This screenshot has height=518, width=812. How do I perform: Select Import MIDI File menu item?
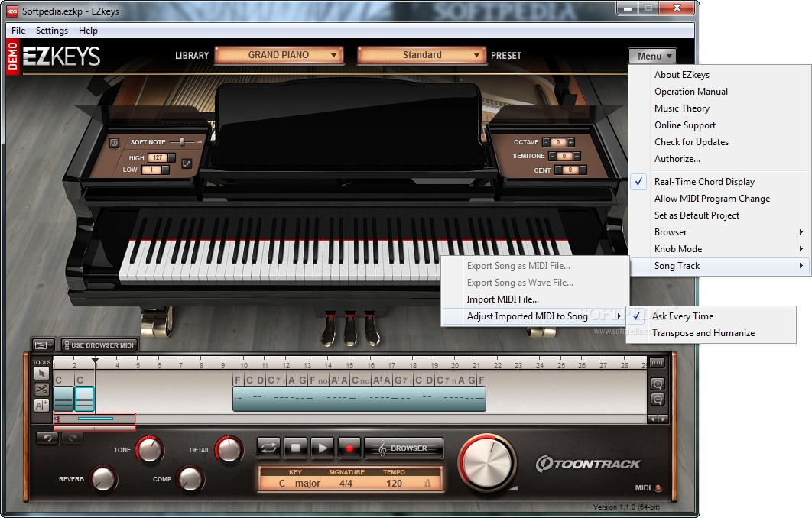(535, 299)
